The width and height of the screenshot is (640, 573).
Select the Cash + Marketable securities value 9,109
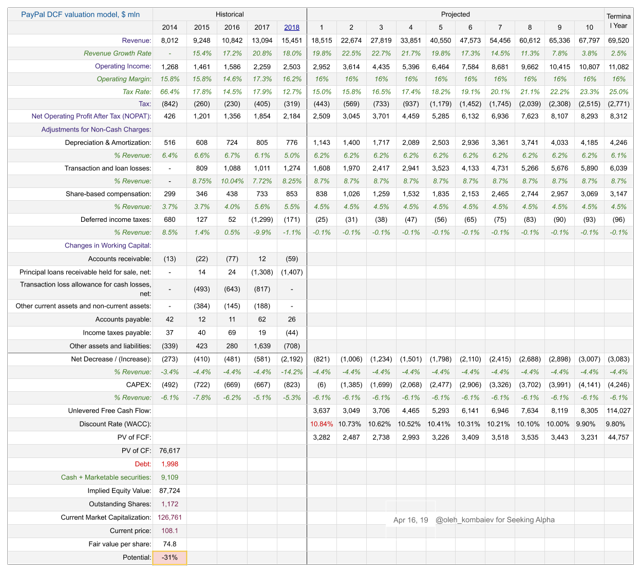[x=169, y=478]
